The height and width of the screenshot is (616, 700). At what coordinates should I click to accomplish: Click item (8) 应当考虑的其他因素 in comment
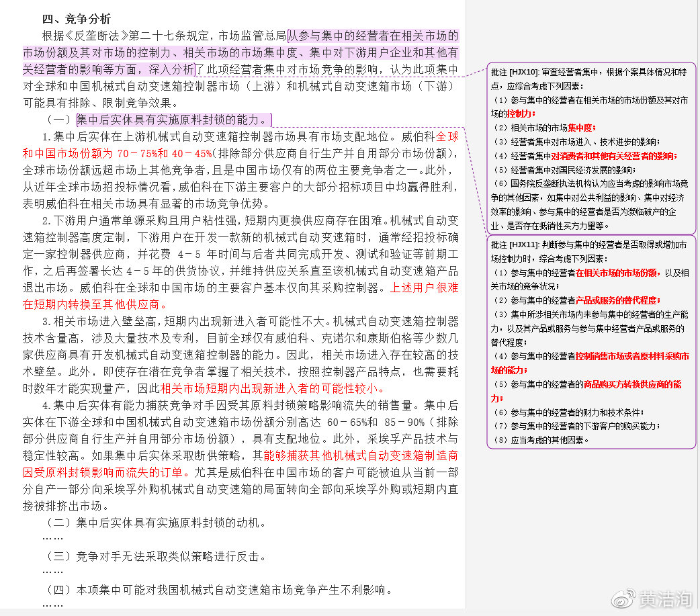coord(541,440)
